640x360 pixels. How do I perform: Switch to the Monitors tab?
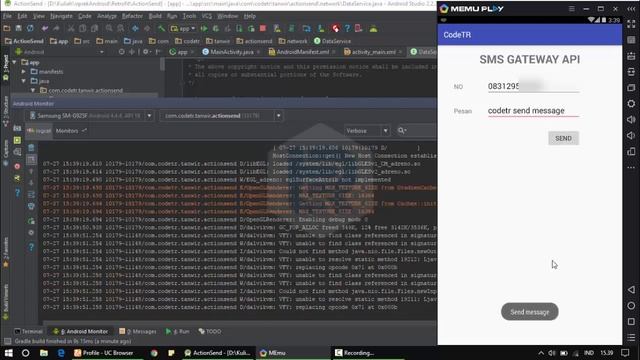pyautogui.click(x=70, y=131)
